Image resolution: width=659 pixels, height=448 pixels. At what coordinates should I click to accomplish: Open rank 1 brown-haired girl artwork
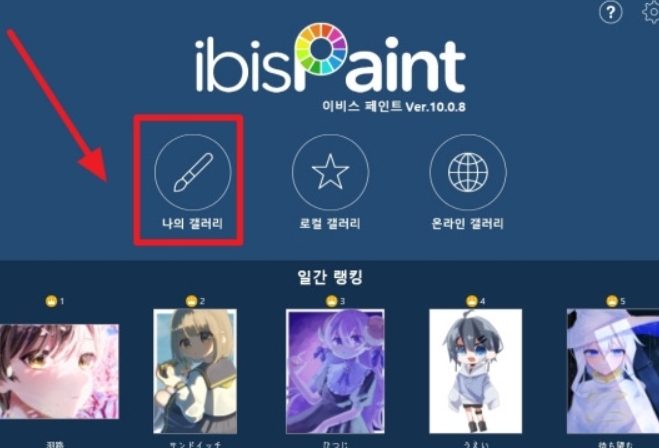[x=59, y=371]
